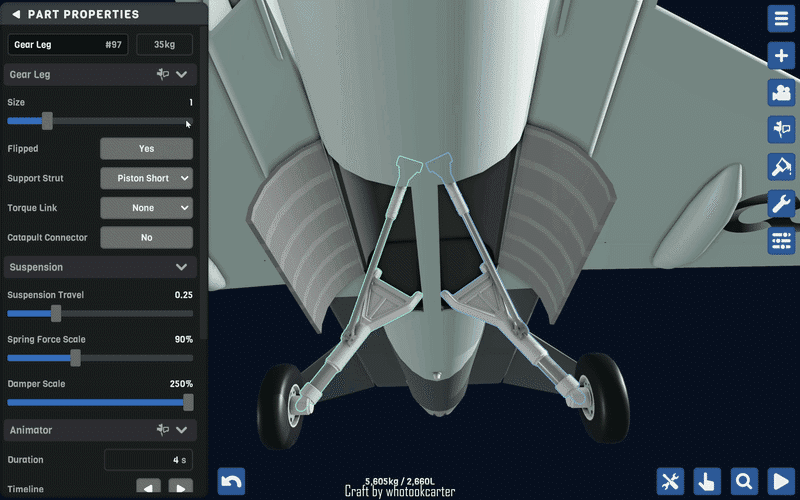Open the symmetry flag panel in right toolbar
Viewport: 800px width, 500px height.
[x=781, y=130]
